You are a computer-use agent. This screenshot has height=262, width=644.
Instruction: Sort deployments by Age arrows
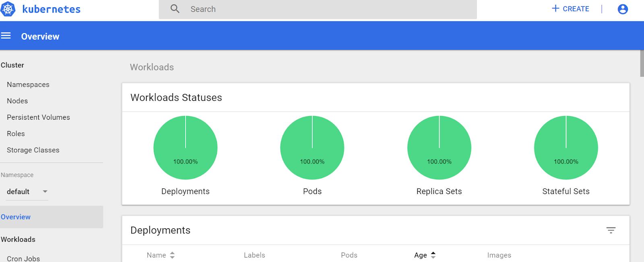click(433, 255)
